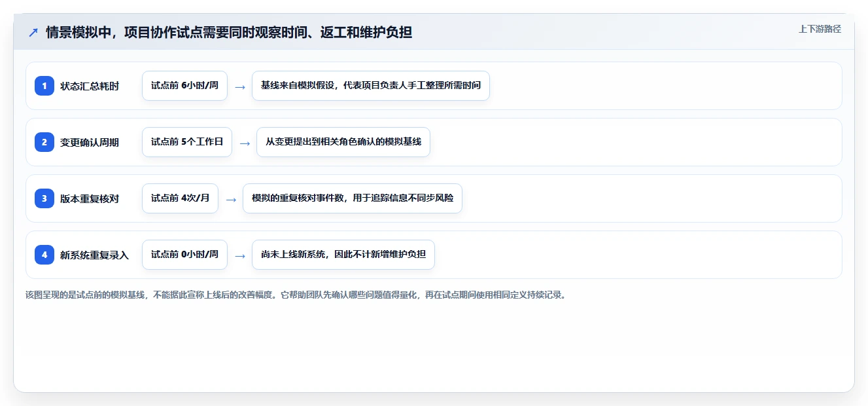Click the 模拟的重复核对事件数 description box
Viewport: 868px width, 406px height.
[x=353, y=198]
